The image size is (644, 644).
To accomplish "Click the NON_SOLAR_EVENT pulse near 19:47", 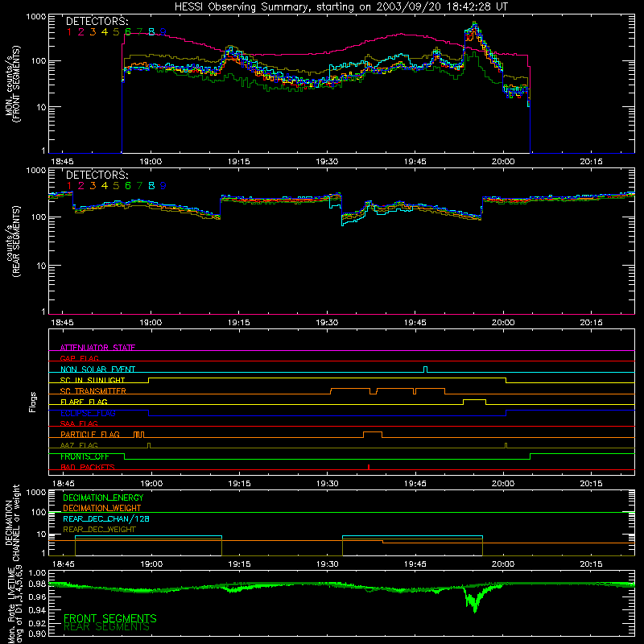I will [x=426, y=369].
